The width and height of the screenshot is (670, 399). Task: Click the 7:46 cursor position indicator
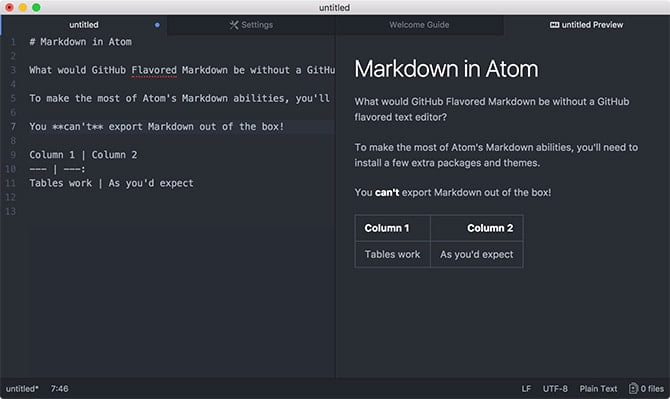59,389
